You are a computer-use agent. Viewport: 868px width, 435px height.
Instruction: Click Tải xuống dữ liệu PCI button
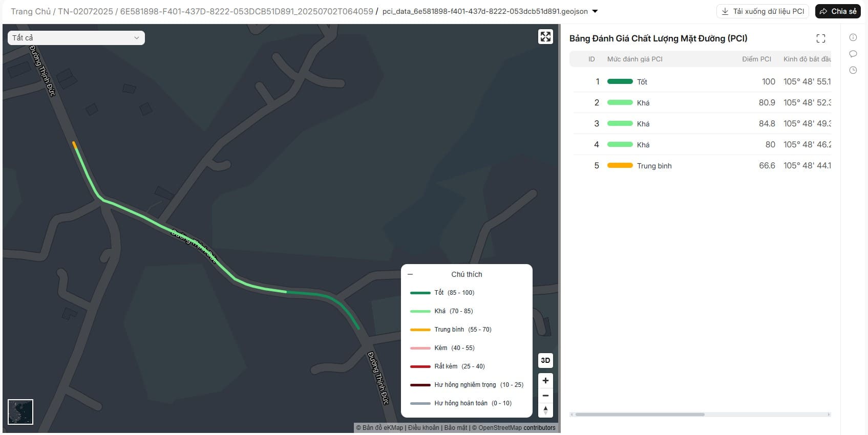pos(763,11)
